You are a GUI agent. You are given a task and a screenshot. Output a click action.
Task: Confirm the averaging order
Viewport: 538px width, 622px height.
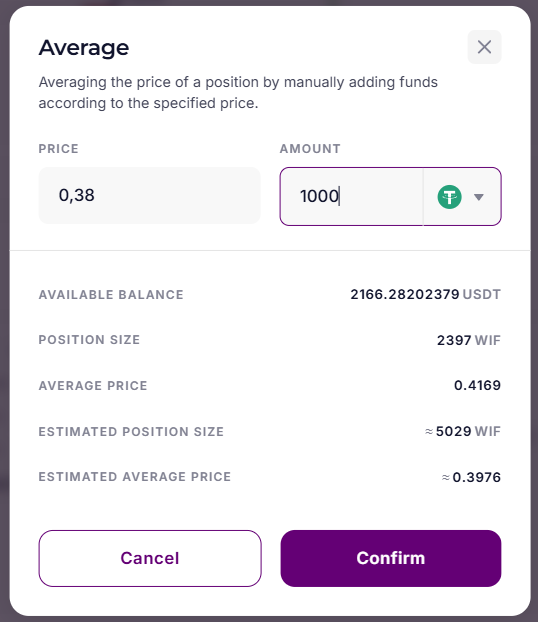(391, 558)
